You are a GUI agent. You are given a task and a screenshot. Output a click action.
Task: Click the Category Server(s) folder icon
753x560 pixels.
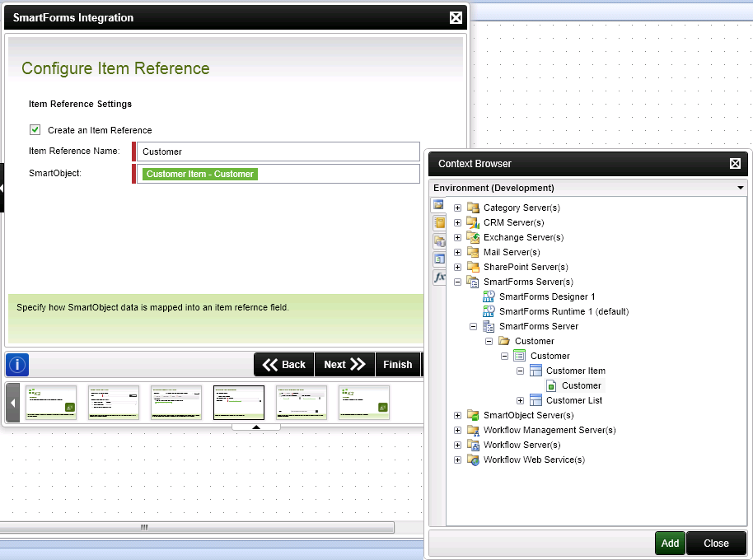(473, 208)
